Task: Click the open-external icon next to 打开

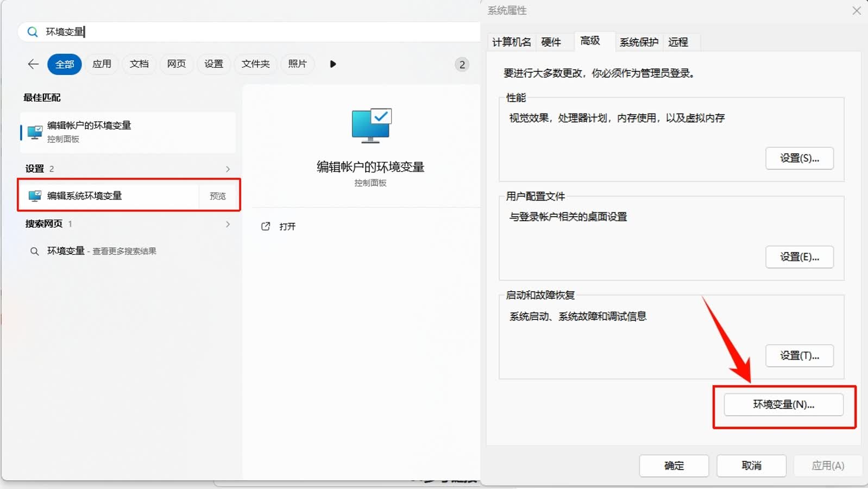Action: tap(266, 227)
